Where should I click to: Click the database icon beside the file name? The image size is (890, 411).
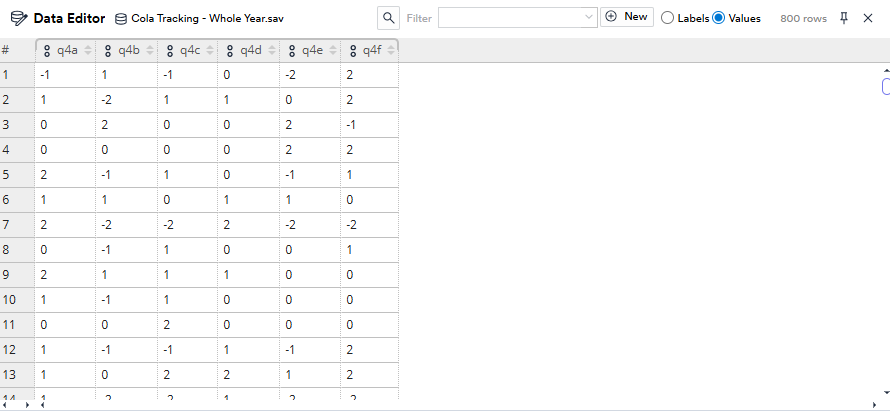(121, 19)
